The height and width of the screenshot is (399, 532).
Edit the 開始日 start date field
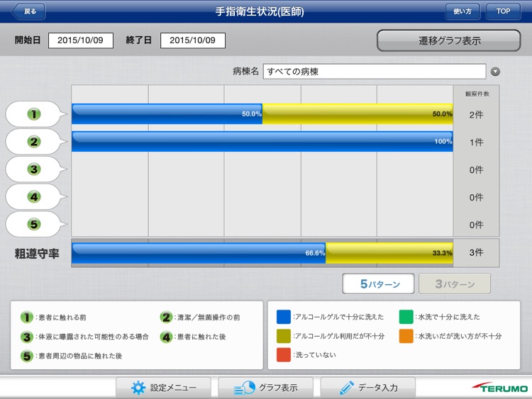pos(81,40)
